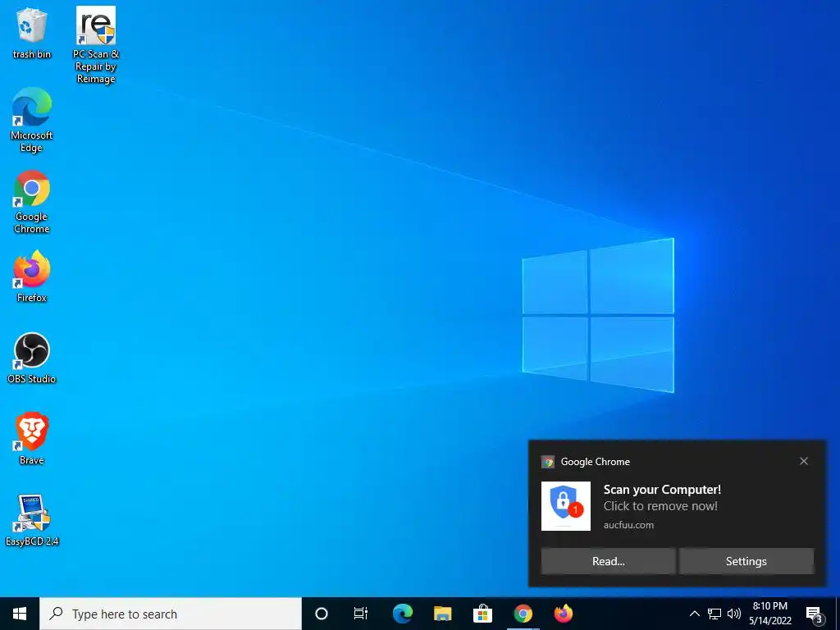Select the Google Chrome desktop shortcut
This screenshot has height=630, width=840.
tap(32, 202)
